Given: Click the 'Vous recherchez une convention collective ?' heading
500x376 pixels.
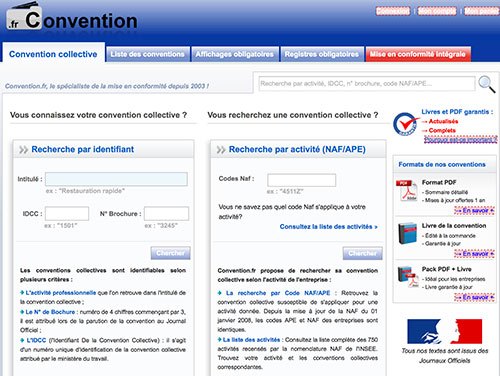Looking at the screenshot, I should click(x=293, y=115).
